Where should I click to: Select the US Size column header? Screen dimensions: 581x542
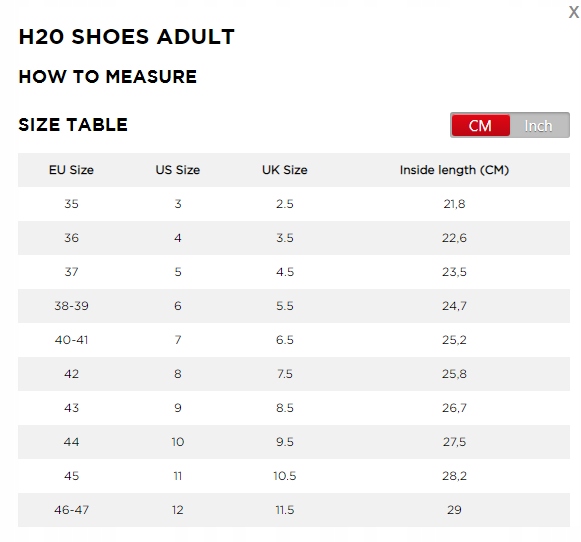(x=178, y=170)
